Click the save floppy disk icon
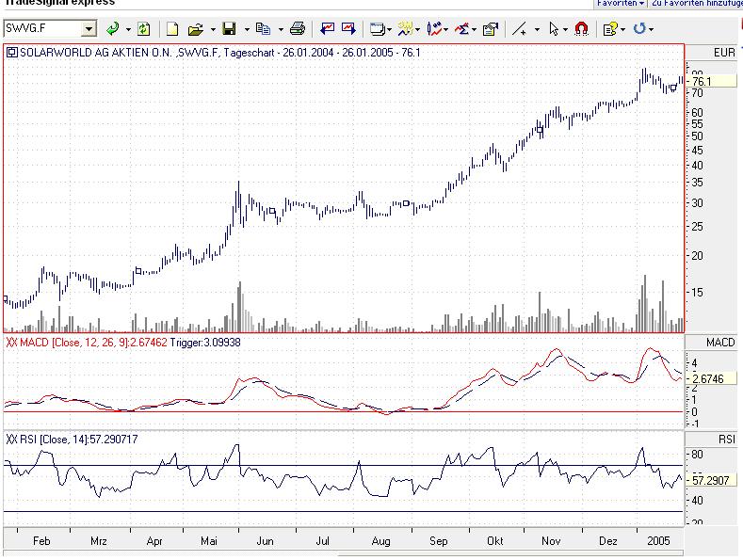743x560 pixels. (230, 29)
